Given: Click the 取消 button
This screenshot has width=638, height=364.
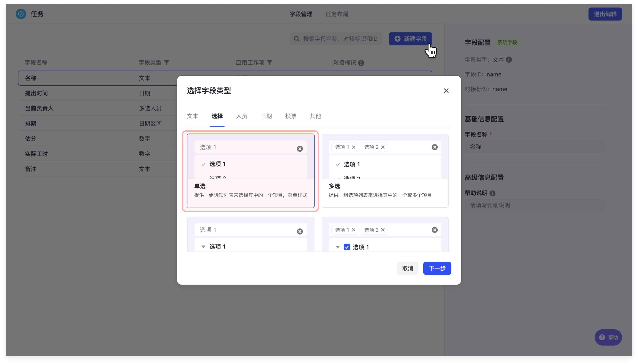Looking at the screenshot, I should [x=407, y=268].
